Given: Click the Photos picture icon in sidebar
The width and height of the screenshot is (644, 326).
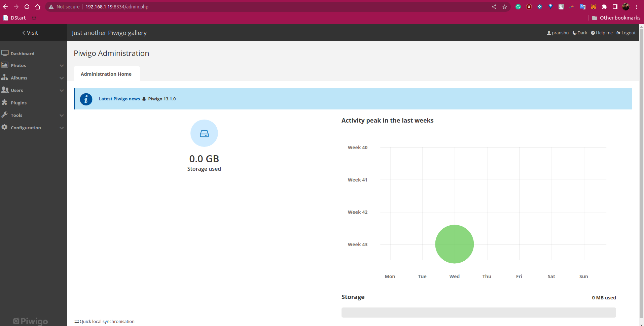Looking at the screenshot, I should (5, 65).
